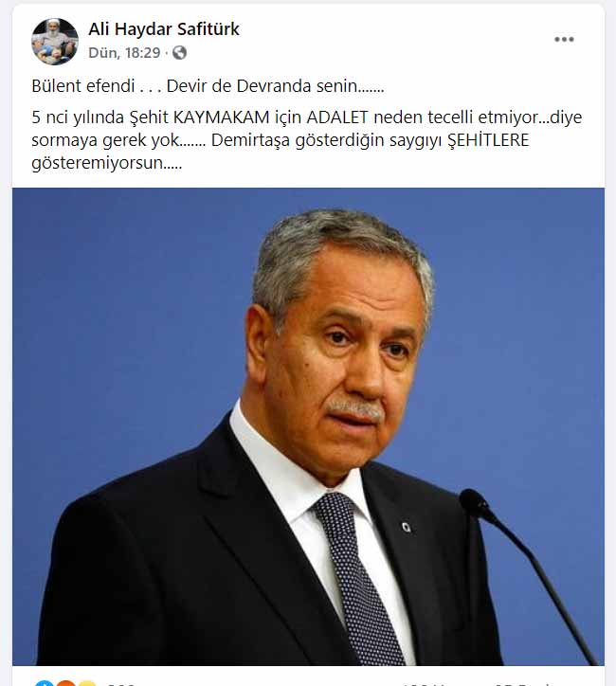The height and width of the screenshot is (686, 616).
Task: Click the word 'ŞEHİTLERE' in the post text
Action: (488, 140)
